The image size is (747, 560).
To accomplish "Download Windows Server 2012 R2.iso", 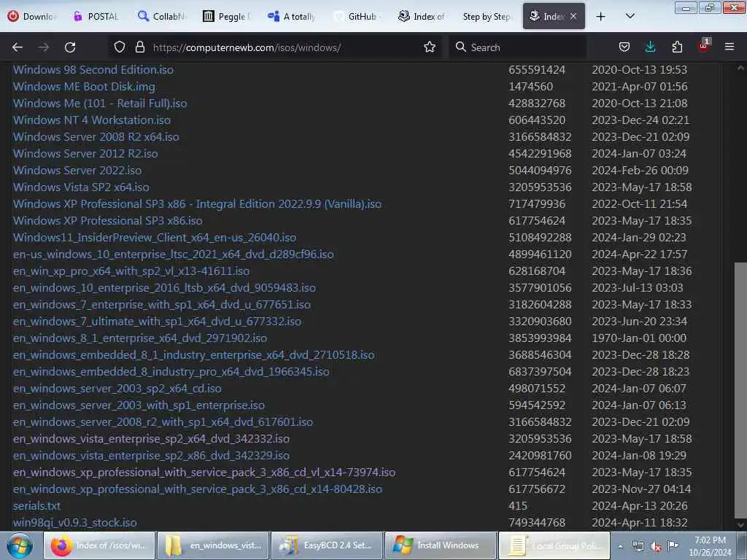I will point(85,153).
